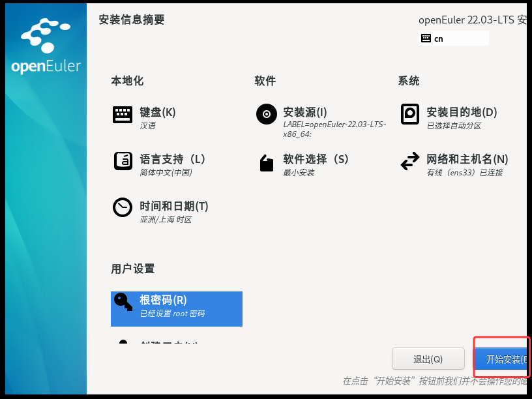Click the clock icon for time and date
Viewport: 532px width, 399px height.
pos(123,207)
